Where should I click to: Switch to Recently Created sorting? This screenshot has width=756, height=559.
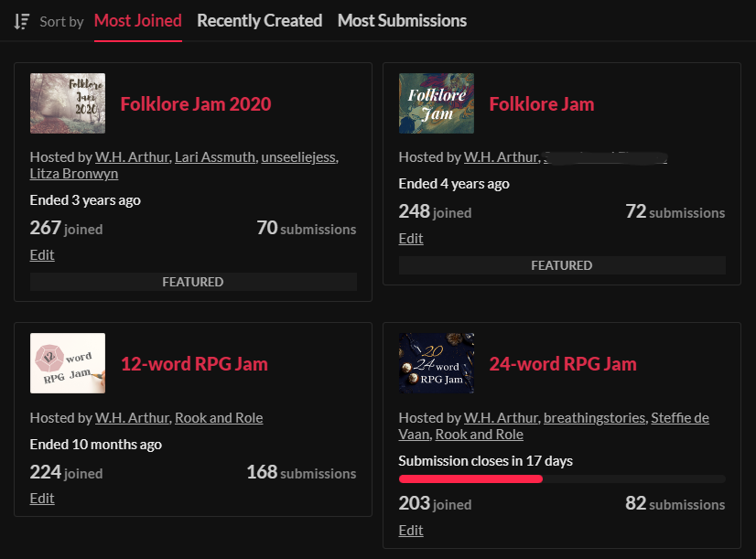pos(259,21)
